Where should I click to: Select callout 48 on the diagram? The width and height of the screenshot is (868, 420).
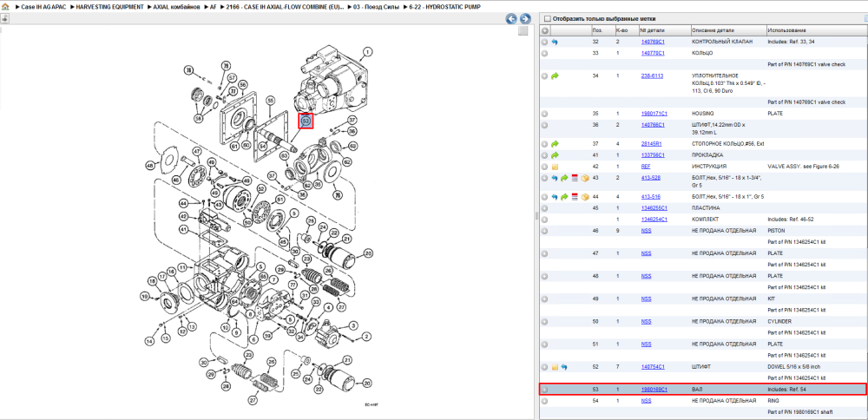[x=149, y=164]
